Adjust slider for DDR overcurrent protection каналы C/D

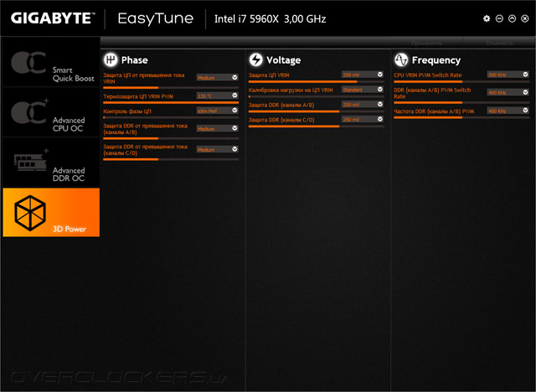tap(171, 159)
